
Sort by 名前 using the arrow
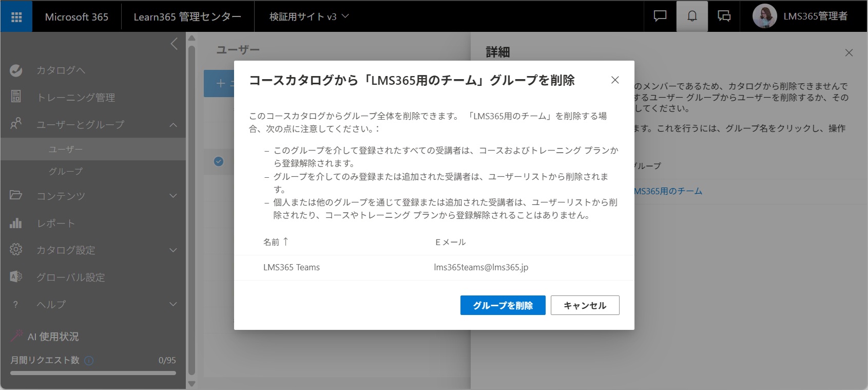pos(286,241)
